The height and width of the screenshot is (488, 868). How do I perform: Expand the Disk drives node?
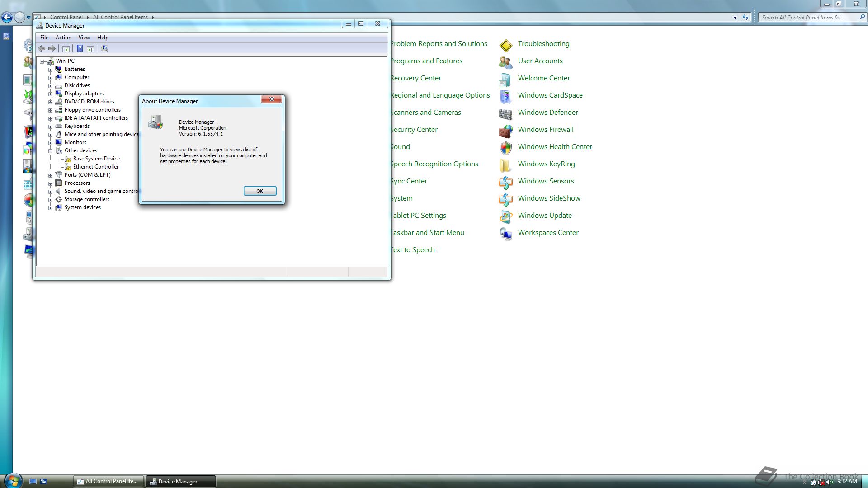[x=51, y=86]
